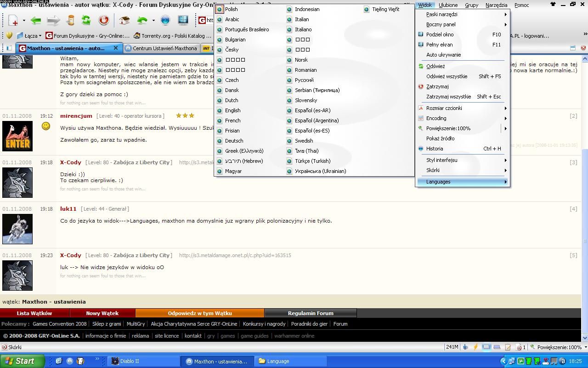The height and width of the screenshot is (368, 588).
Task: Expand the Paski narzędzi submenu
Action: click(463, 14)
